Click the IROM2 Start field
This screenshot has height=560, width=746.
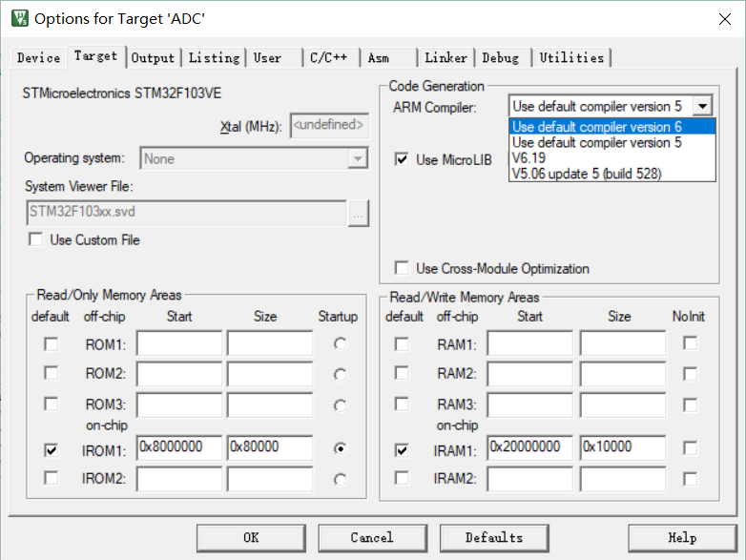point(179,479)
